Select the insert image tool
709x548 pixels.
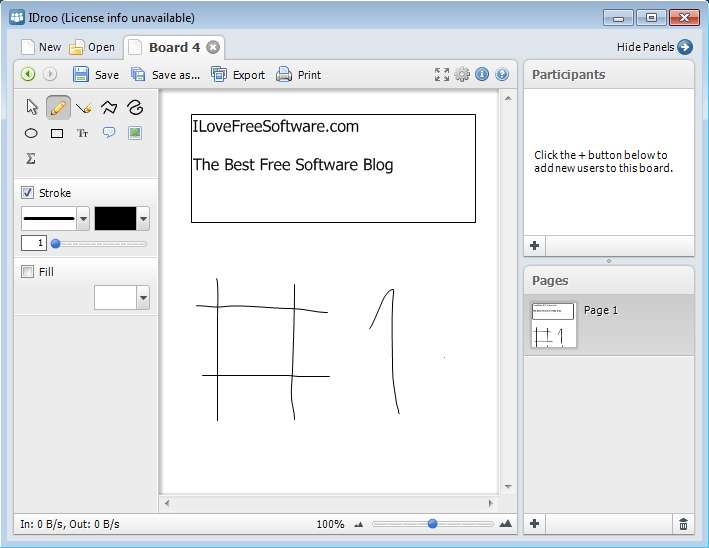[x=135, y=133]
